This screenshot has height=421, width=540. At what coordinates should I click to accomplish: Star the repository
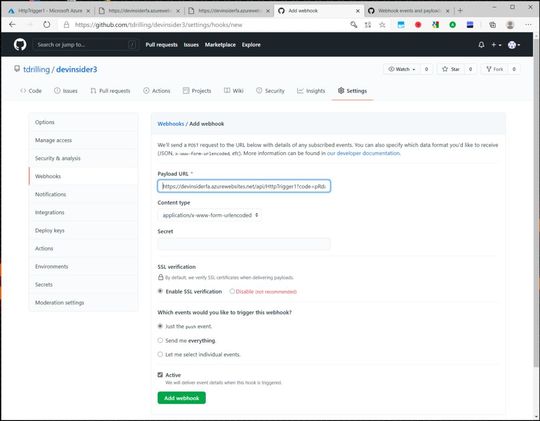[x=451, y=69]
